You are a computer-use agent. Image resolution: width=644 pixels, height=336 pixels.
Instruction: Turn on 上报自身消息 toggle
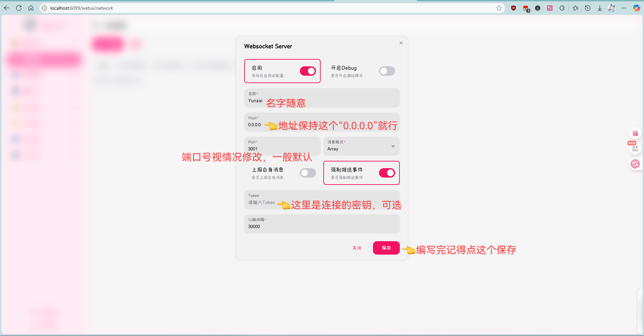308,173
